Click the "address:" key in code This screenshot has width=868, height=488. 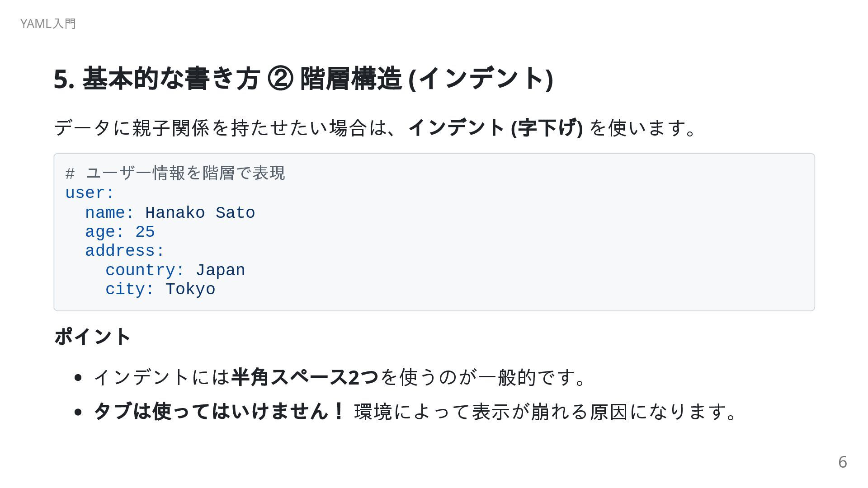tap(125, 251)
